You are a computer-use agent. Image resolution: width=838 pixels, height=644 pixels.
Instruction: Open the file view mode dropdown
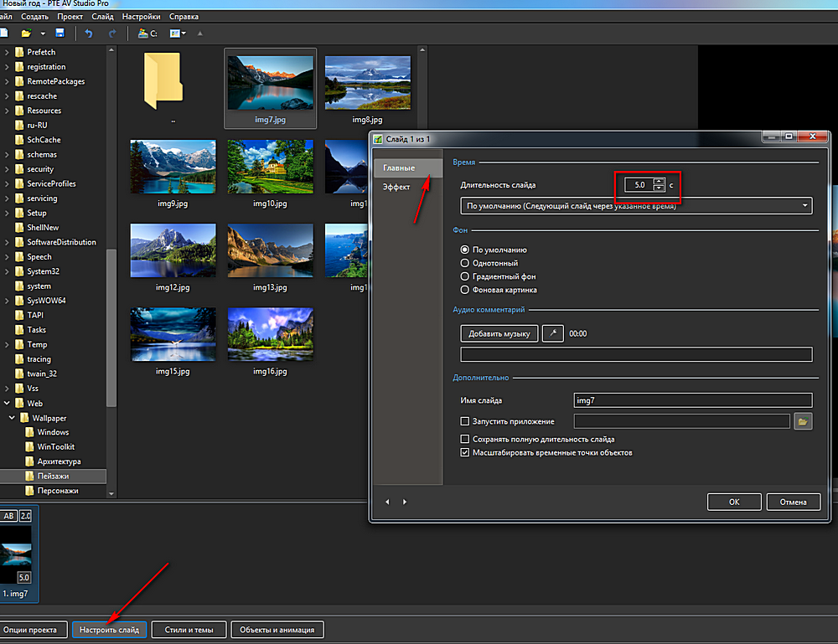point(181,33)
